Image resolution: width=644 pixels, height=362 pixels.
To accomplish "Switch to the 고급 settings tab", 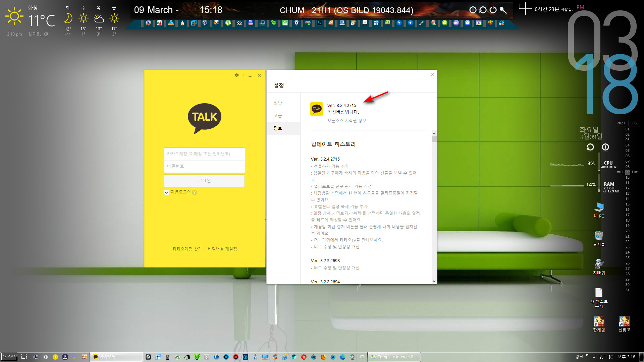I will click(278, 116).
